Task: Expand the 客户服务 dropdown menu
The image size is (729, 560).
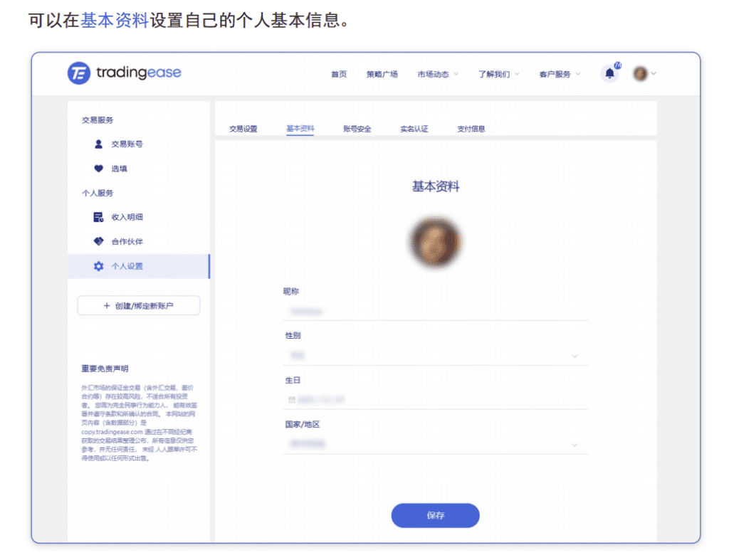Action: [560, 74]
